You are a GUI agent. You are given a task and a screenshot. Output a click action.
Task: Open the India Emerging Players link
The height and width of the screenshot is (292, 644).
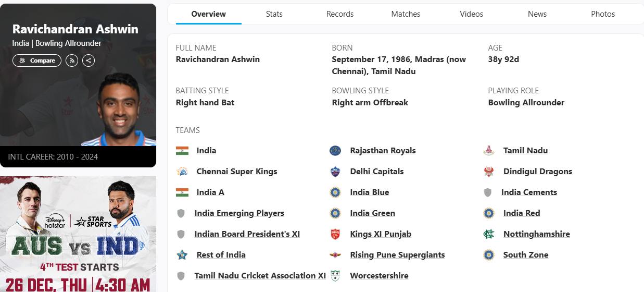coord(239,213)
